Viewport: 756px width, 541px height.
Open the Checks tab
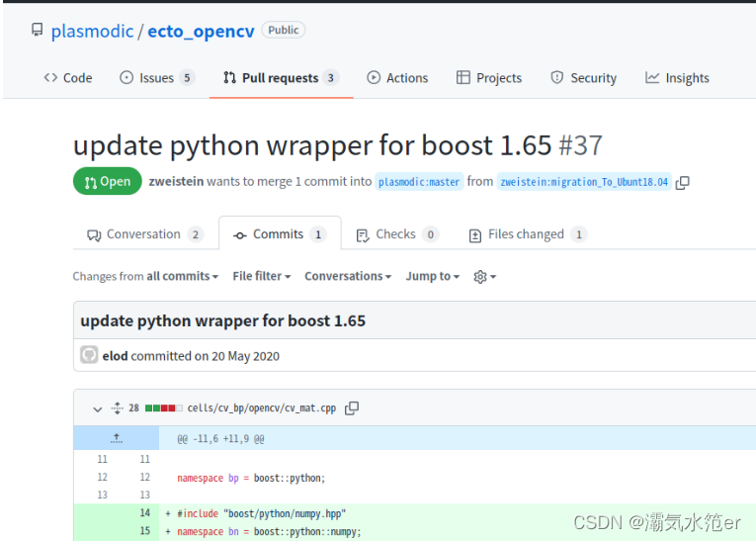397,234
